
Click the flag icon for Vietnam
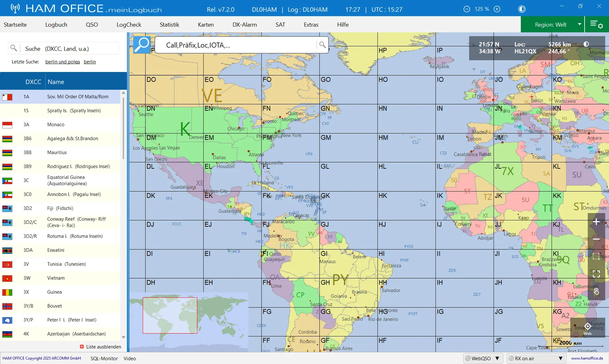(7, 278)
